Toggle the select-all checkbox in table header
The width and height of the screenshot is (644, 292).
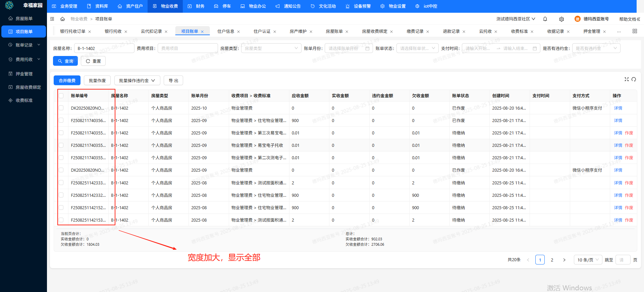pyautogui.click(x=61, y=96)
